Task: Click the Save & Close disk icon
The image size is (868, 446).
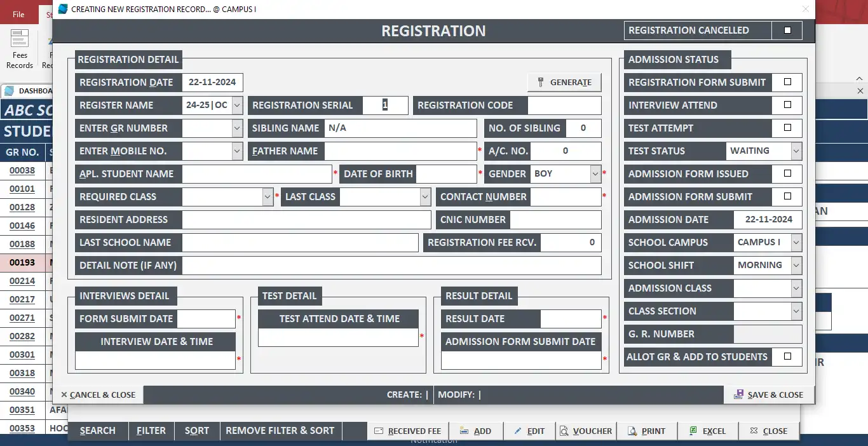Action: 738,395
